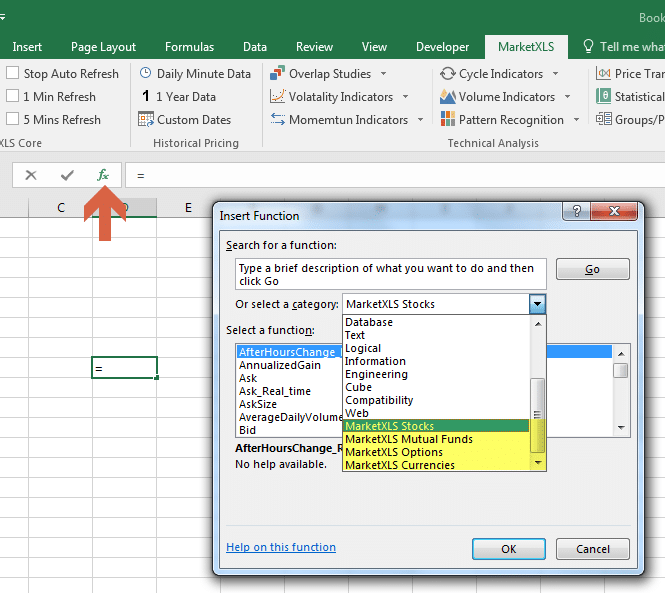Select Web category in list
The height and width of the screenshot is (593, 665).
tap(436, 413)
